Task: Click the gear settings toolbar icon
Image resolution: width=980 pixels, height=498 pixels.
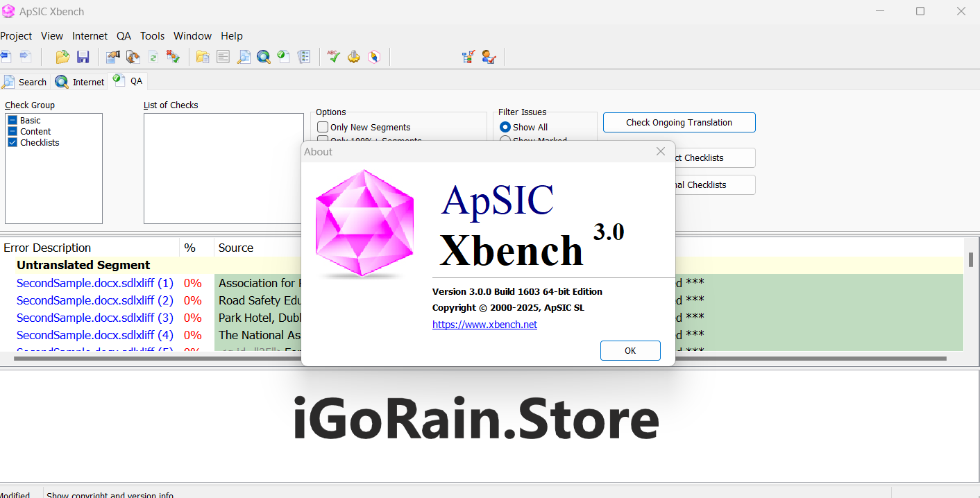Action: tap(354, 57)
